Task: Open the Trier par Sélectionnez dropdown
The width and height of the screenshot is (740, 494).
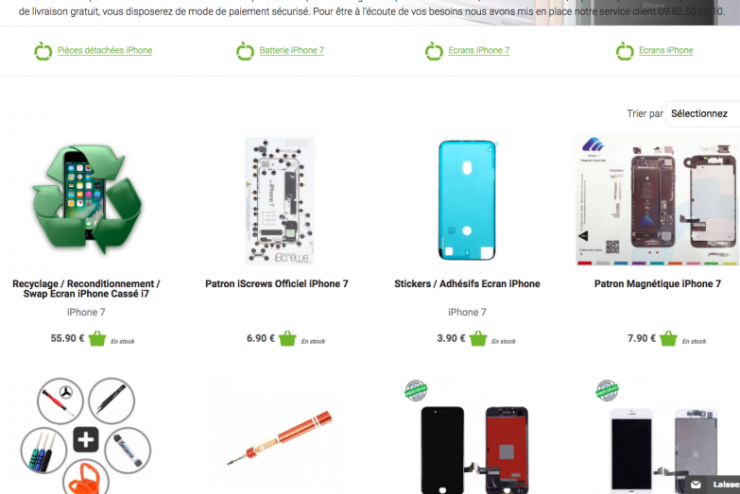Action: [703, 114]
